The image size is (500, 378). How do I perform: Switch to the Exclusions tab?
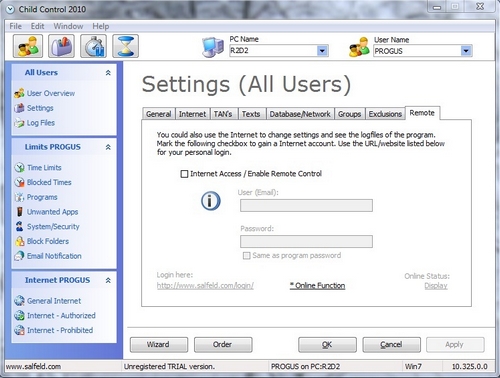[385, 114]
